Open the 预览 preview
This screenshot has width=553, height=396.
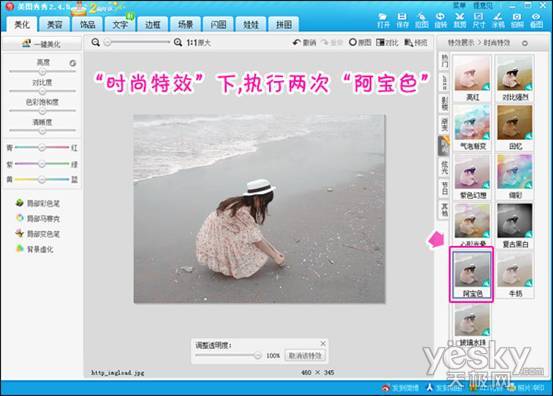pyautogui.click(x=416, y=43)
